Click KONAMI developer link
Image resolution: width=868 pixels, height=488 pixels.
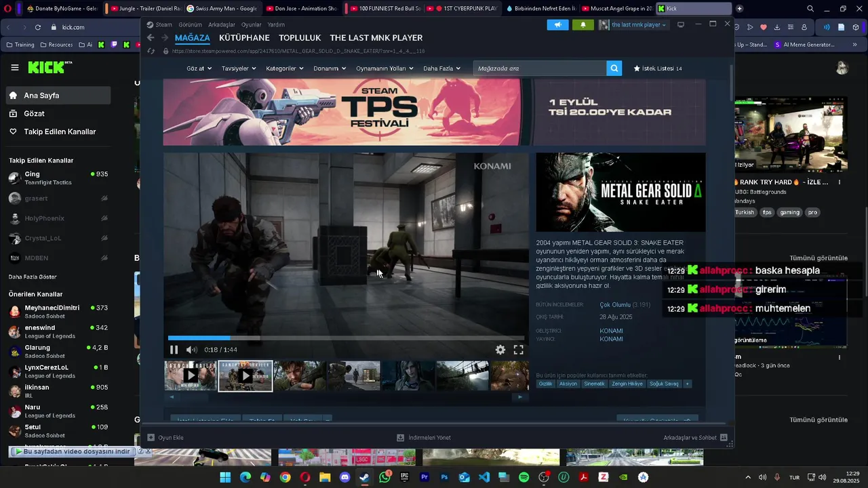[x=611, y=331]
